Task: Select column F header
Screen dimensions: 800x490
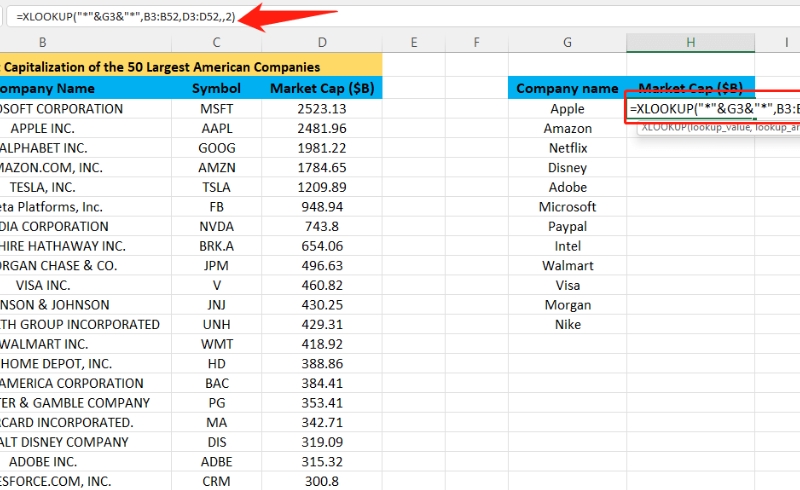Action: 477,42
